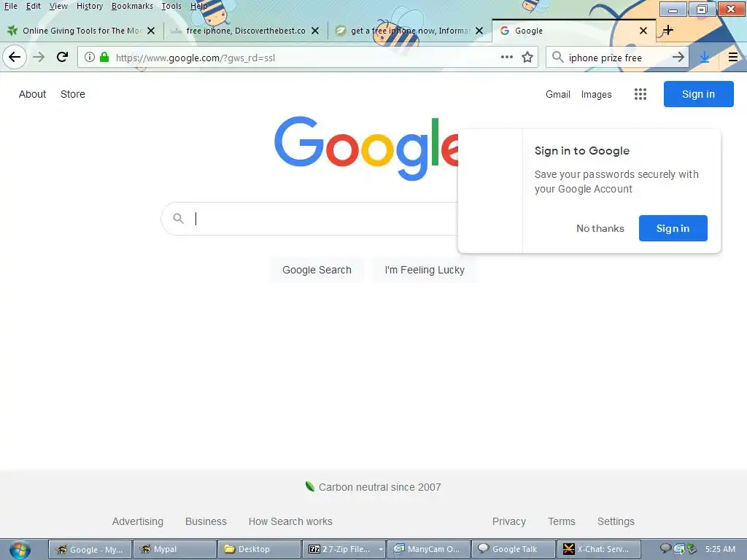The image size is (747, 560).
Task: Open the Edit menu
Action: pyautogui.click(x=33, y=6)
